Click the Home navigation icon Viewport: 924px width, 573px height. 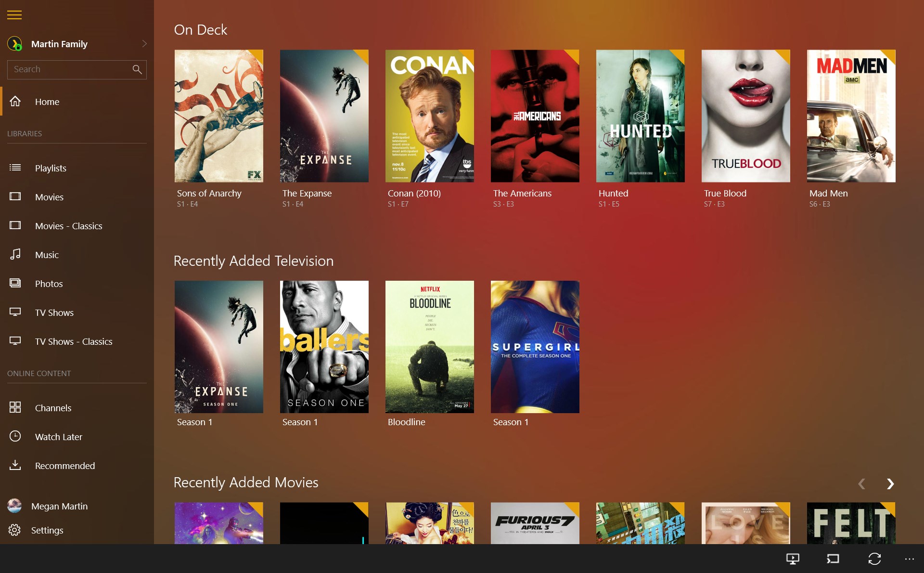[16, 102]
